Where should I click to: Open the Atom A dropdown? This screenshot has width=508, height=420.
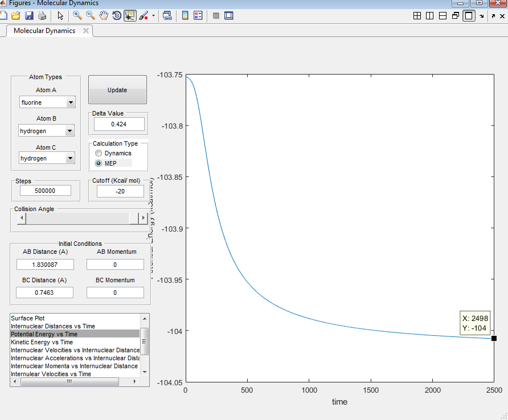click(71, 103)
